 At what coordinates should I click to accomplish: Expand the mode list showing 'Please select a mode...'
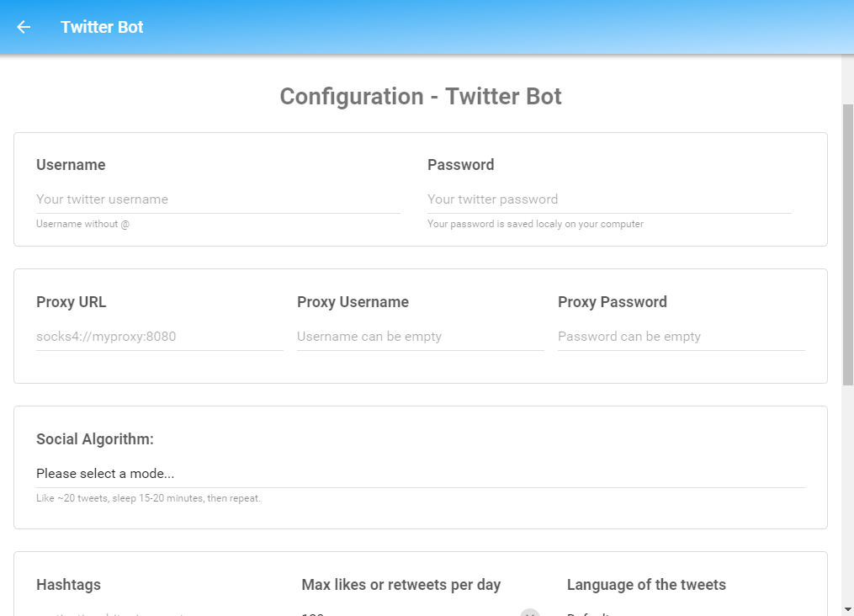(x=421, y=473)
